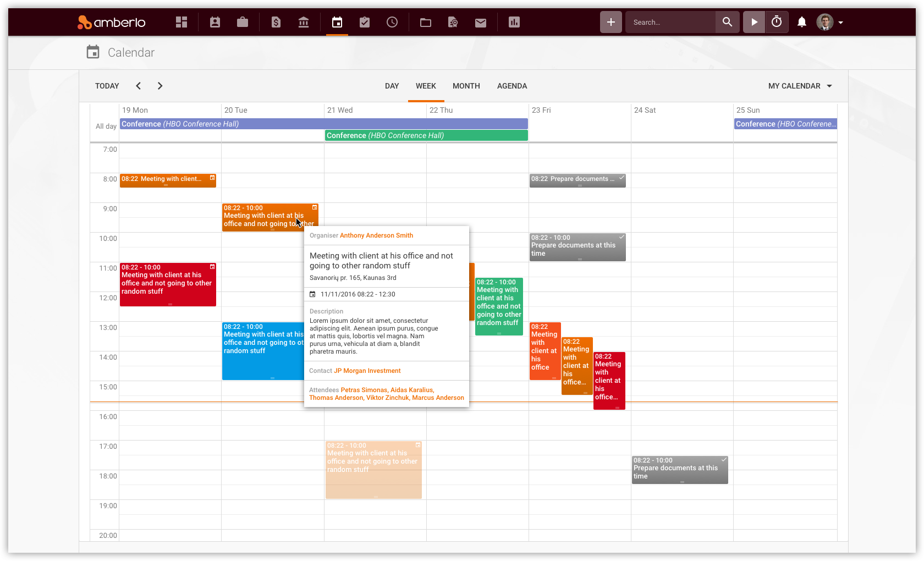The height and width of the screenshot is (561, 924).
Task: Open the MY CALENDAR dropdown
Action: click(800, 86)
